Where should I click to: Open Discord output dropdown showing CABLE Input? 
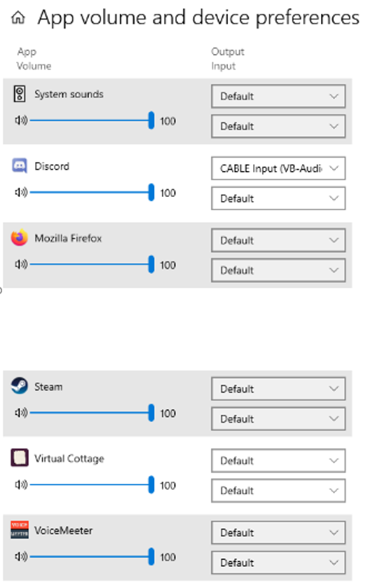[x=278, y=168]
